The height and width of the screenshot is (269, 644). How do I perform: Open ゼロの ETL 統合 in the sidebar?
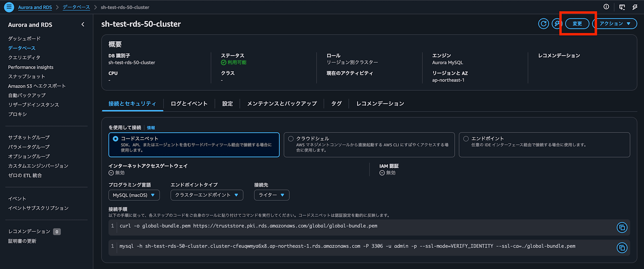25,175
